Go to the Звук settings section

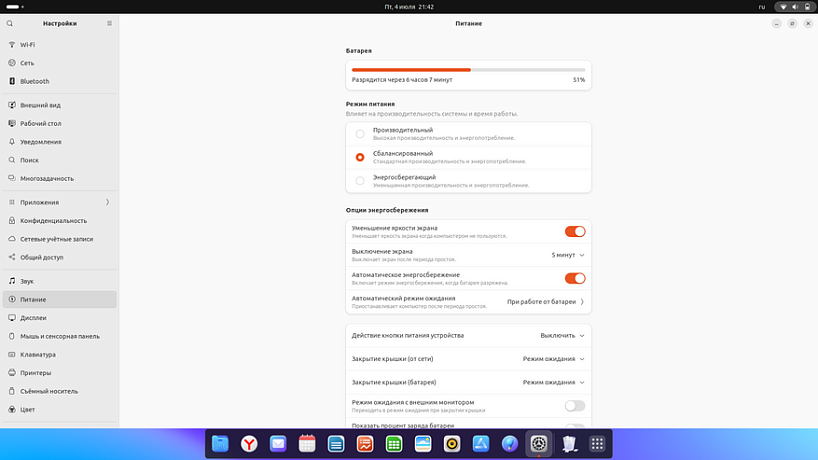27,281
